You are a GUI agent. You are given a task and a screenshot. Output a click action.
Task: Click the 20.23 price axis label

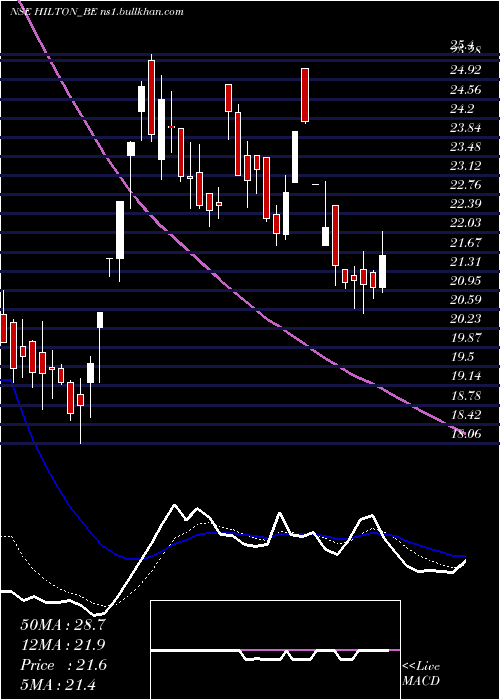point(466,319)
